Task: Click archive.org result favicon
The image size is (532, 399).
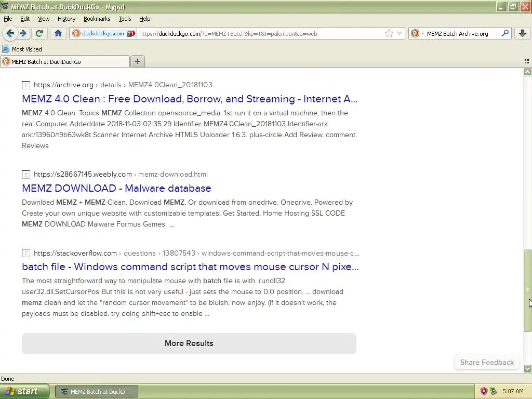Action: [x=26, y=85]
